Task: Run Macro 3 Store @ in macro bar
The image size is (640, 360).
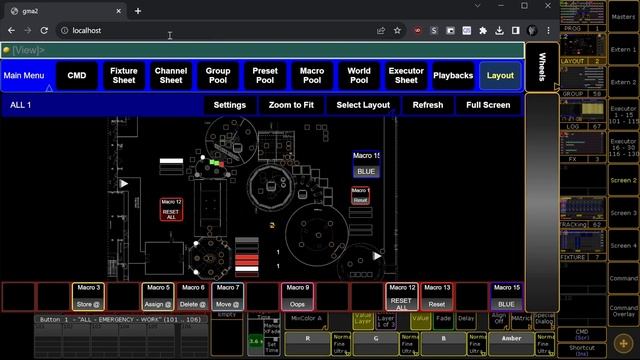Action: point(88,296)
